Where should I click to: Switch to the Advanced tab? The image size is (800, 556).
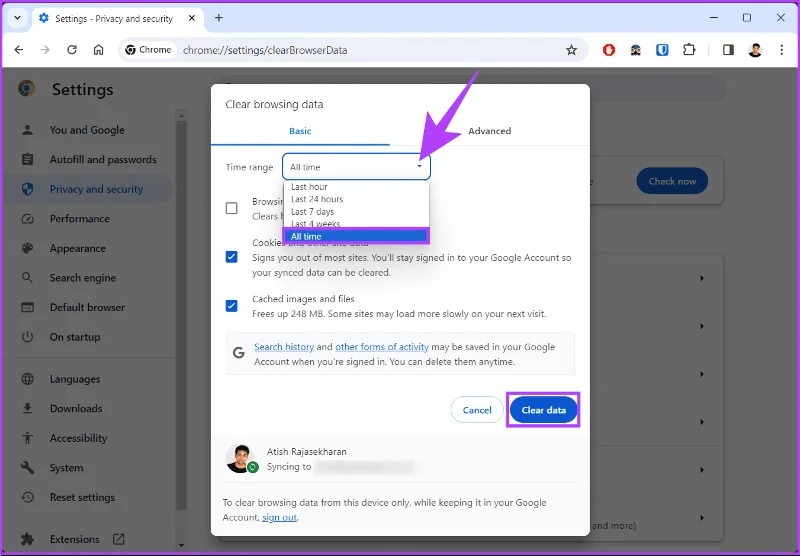point(489,131)
